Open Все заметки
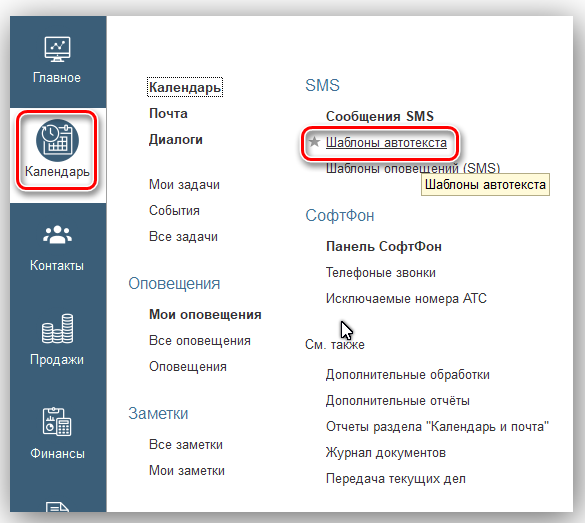585x523 pixels. pyautogui.click(x=186, y=445)
